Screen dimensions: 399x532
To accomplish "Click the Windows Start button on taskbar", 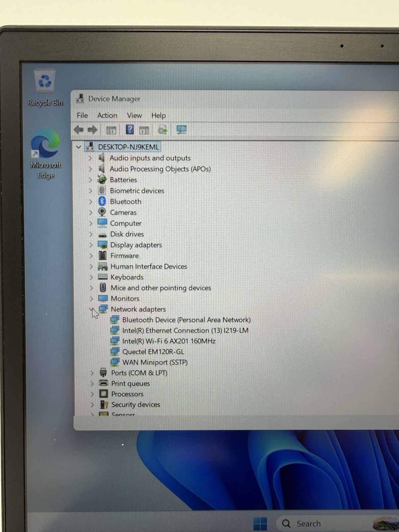I will click(260, 524).
